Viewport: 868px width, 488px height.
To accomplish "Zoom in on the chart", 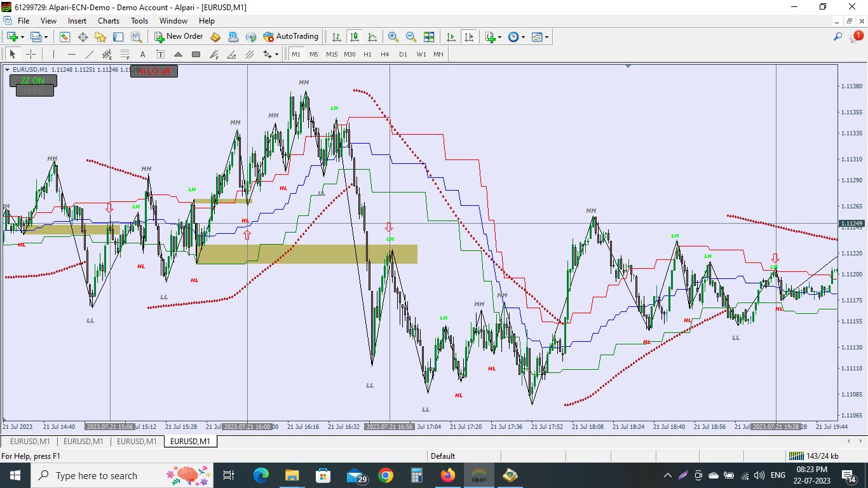I will [393, 37].
